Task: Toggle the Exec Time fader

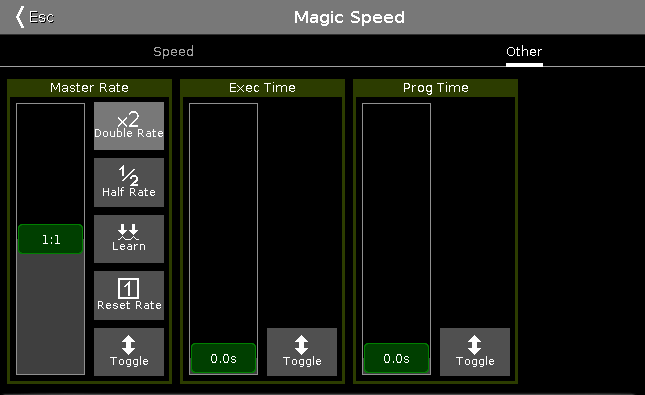Action: pyautogui.click(x=302, y=352)
